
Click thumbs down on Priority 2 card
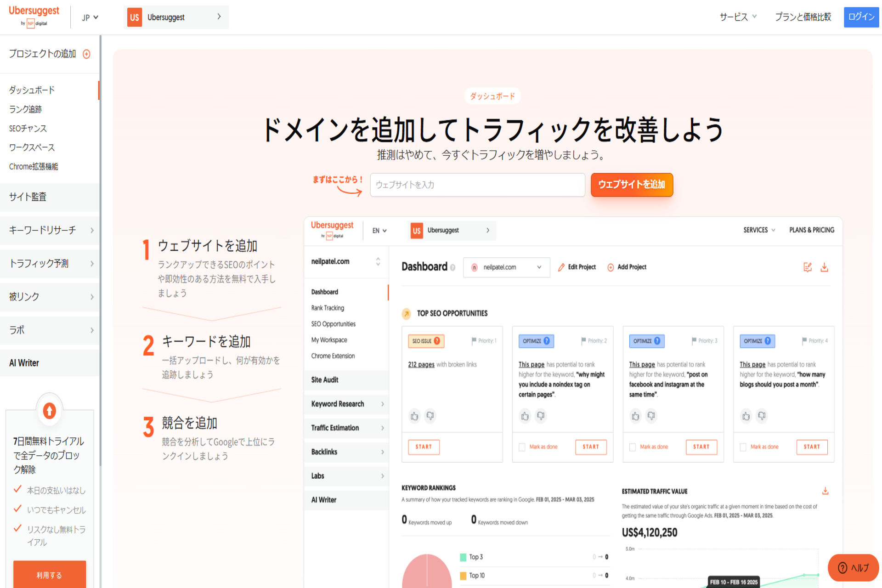point(541,416)
